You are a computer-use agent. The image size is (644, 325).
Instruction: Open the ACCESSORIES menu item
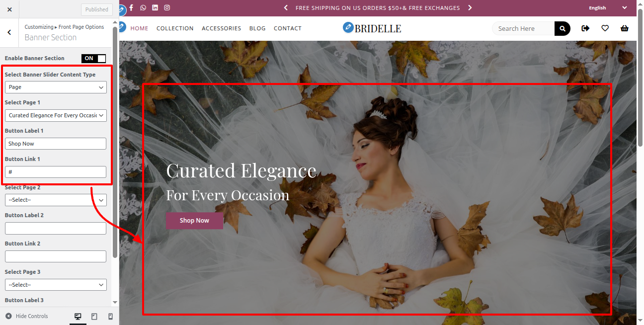221,28
